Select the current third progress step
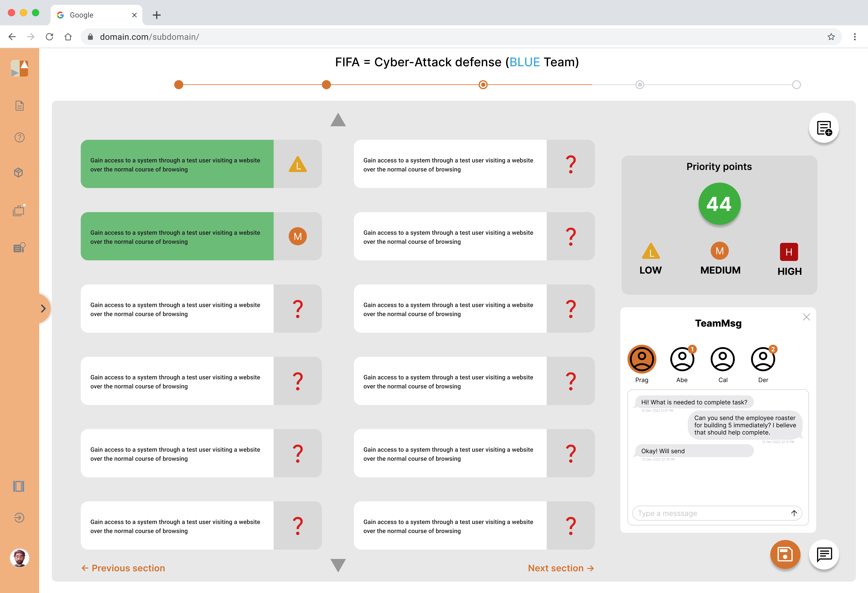 [483, 85]
